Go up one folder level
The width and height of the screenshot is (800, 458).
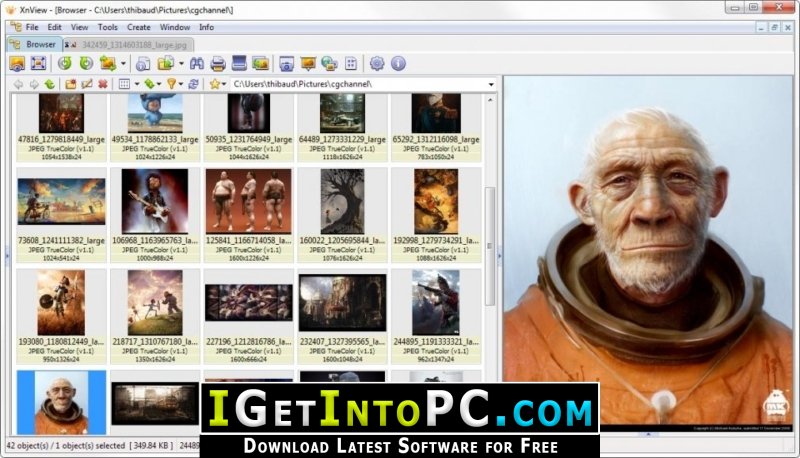click(49, 84)
